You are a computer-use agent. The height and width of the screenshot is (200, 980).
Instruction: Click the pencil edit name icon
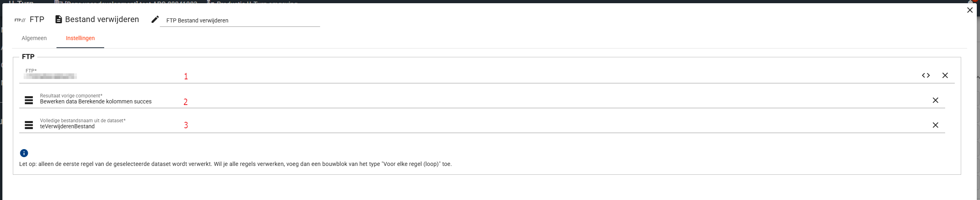tap(155, 20)
